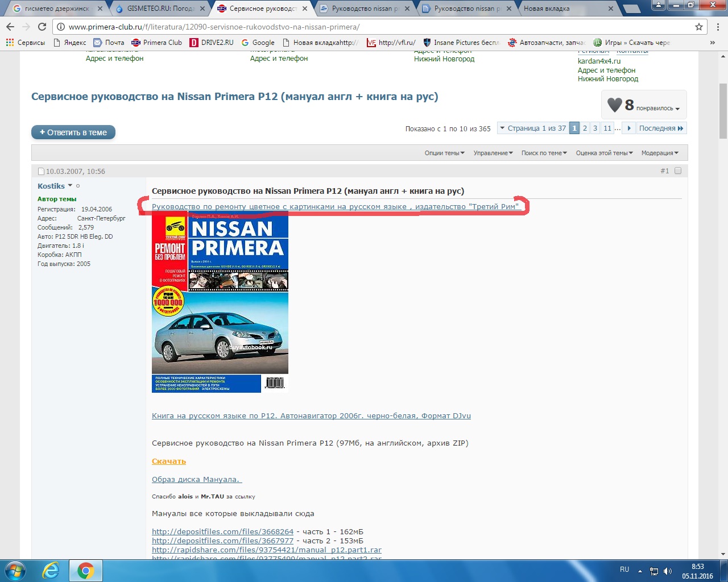Click the browser back arrow

click(x=10, y=27)
